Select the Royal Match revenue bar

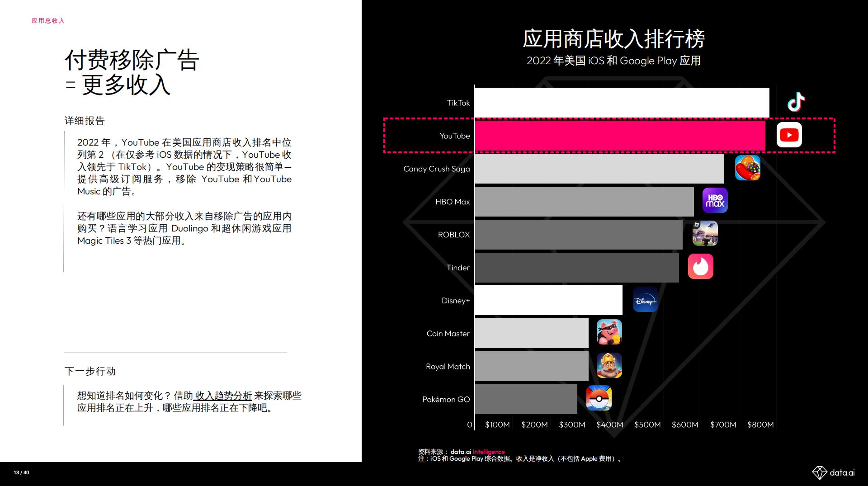coord(532,366)
